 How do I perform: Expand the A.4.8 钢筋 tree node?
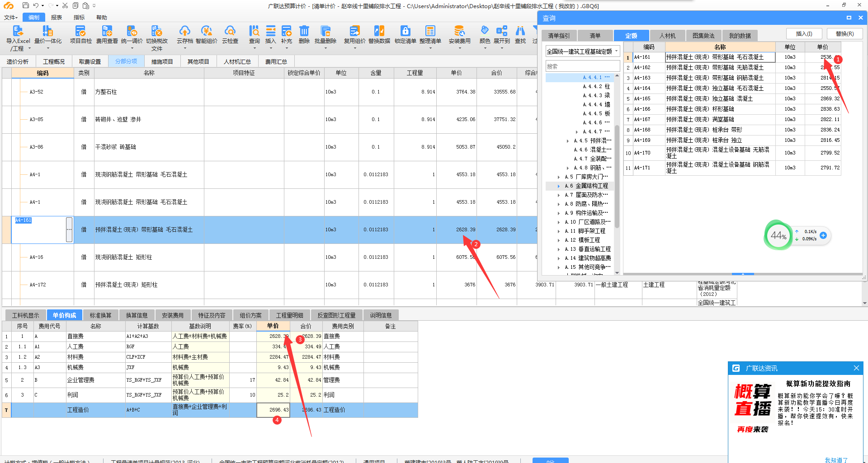568,168
